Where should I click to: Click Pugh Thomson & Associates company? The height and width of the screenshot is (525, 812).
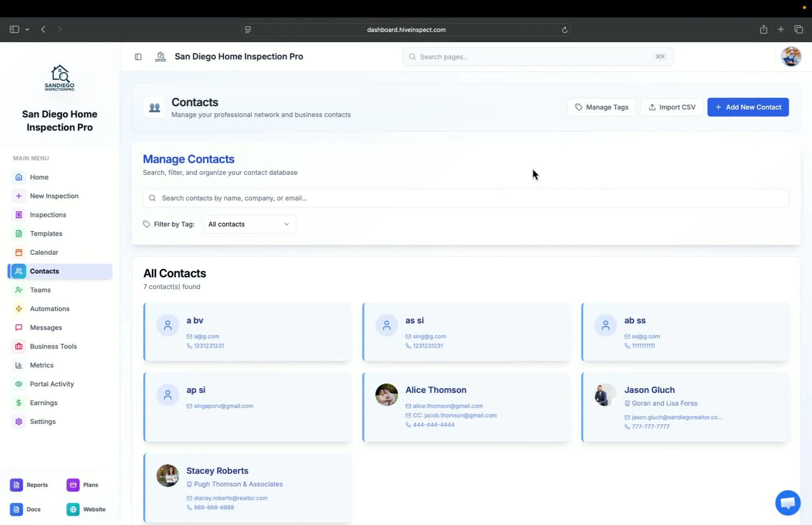238,484
